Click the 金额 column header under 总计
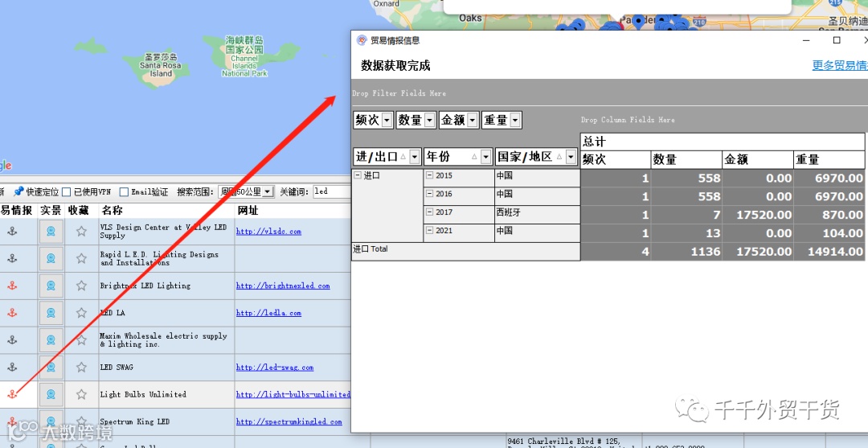Screen dimensions: 868x448 (x=758, y=159)
